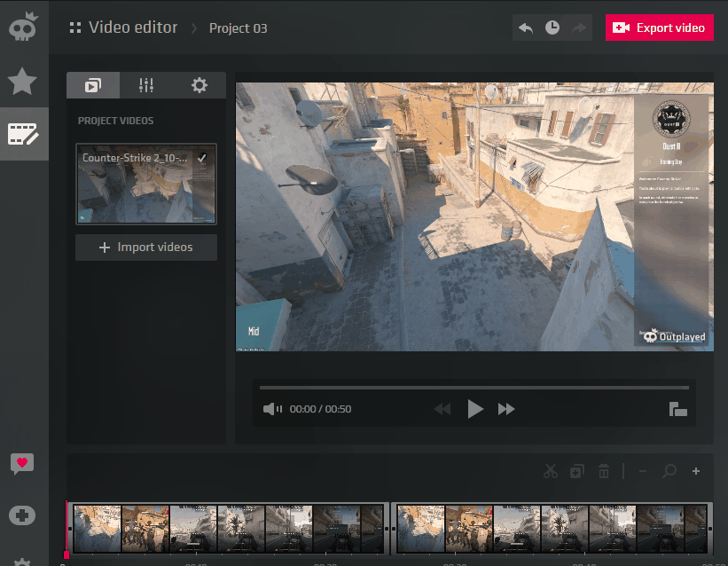Cut the clip with scissors tool
This screenshot has height=566, width=728.
coord(550,471)
